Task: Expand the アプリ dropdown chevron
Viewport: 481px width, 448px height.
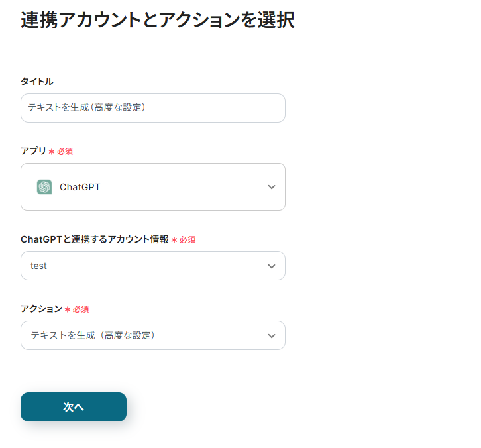Action: click(271, 187)
